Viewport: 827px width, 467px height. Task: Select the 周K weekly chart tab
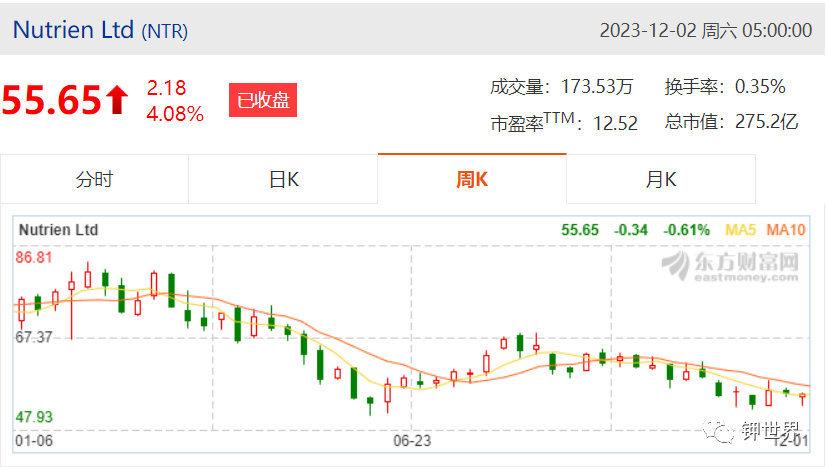coord(472,179)
